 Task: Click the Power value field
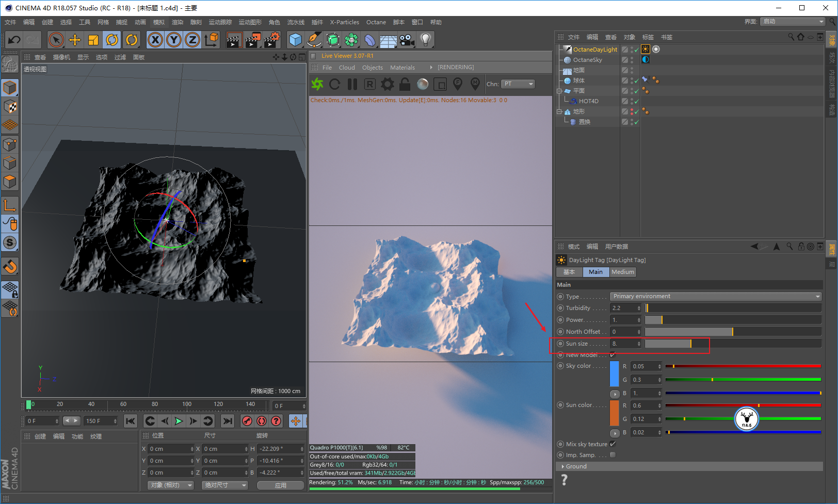pos(625,320)
